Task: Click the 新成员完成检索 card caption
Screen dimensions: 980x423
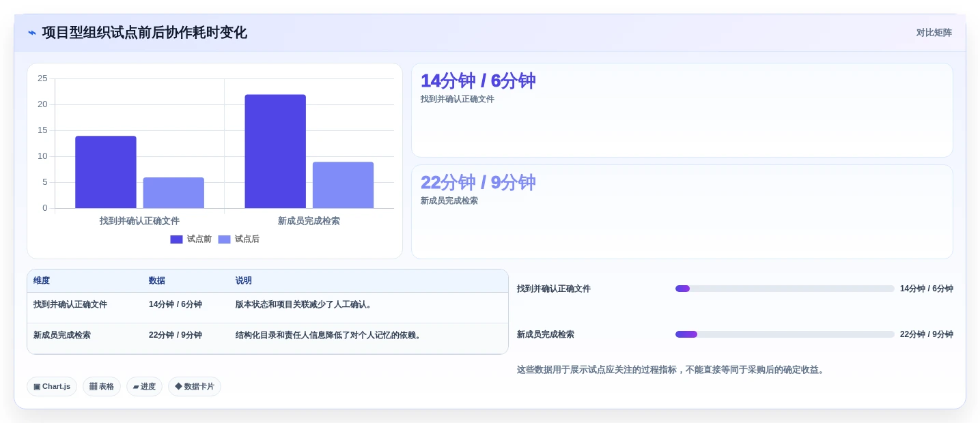Action: point(449,201)
